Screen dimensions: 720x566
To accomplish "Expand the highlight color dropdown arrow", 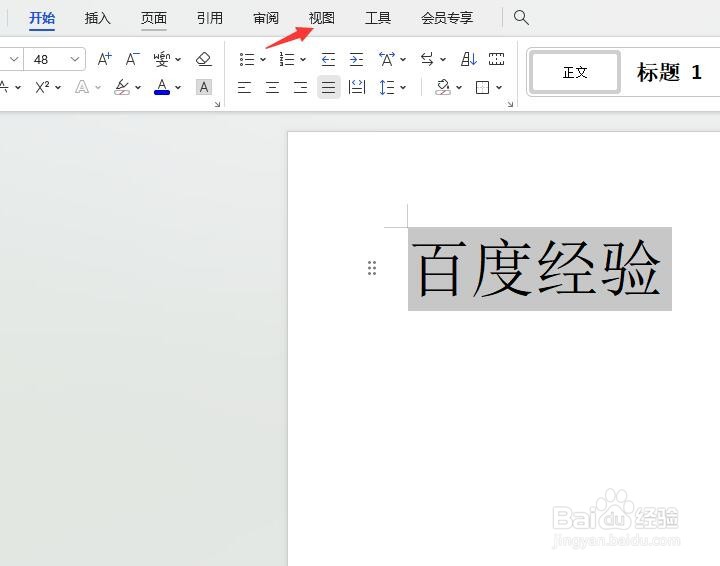I will pos(138,87).
